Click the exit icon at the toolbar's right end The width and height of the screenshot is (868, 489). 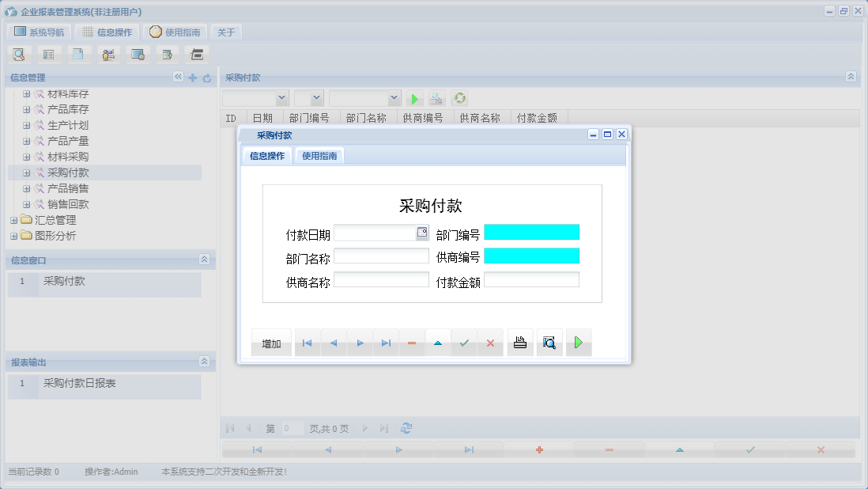(x=196, y=54)
